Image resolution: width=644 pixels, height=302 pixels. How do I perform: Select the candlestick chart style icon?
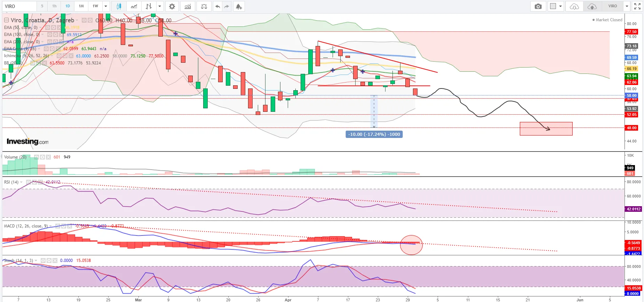119,6
